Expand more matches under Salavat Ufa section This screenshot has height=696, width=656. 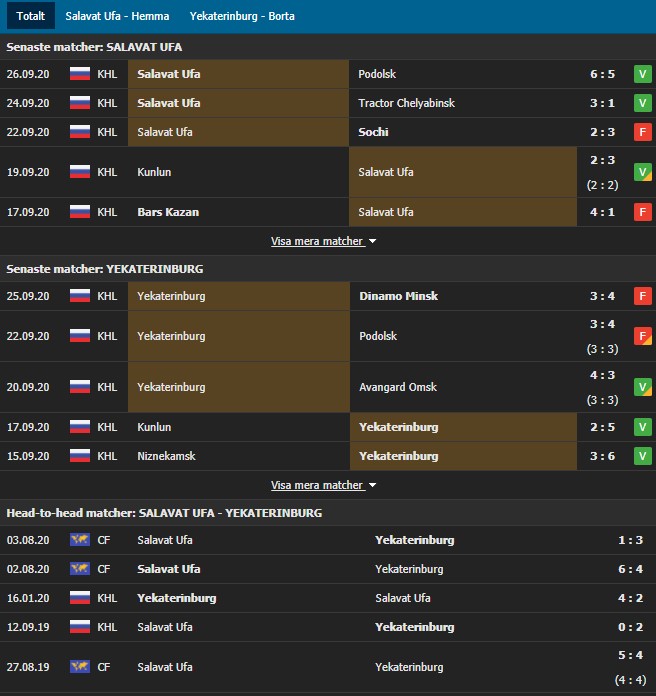pos(323,241)
